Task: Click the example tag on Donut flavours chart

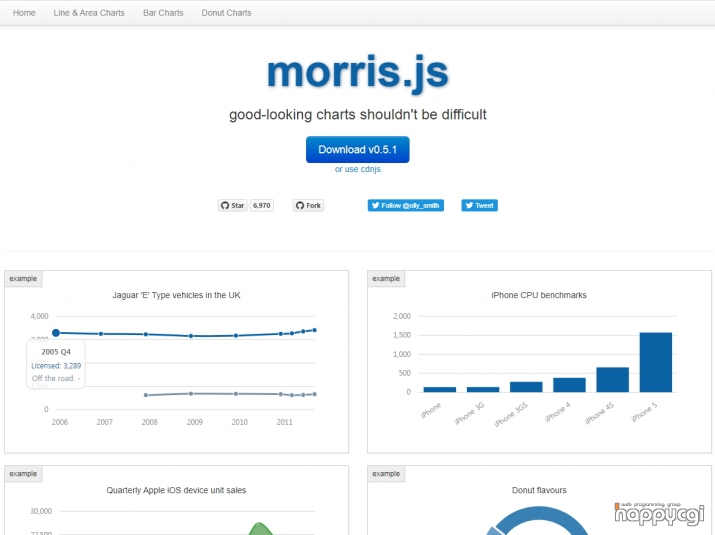Action: (x=386, y=474)
